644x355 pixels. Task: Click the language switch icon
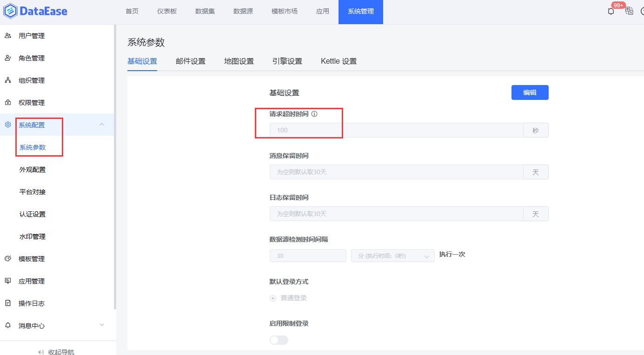629,10
